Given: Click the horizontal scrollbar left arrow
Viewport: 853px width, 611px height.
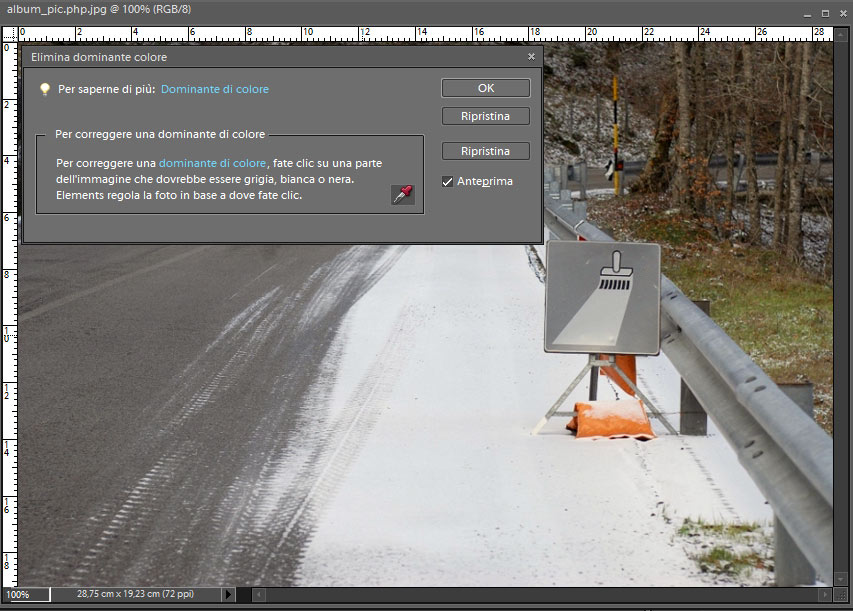Looking at the screenshot, I should click(x=260, y=594).
